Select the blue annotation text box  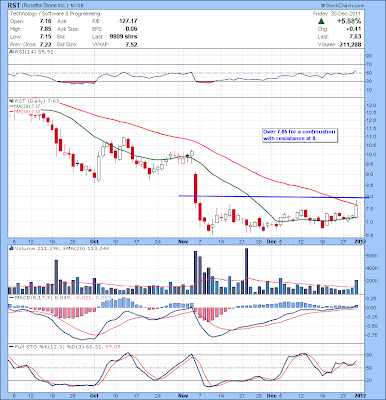coord(299,135)
